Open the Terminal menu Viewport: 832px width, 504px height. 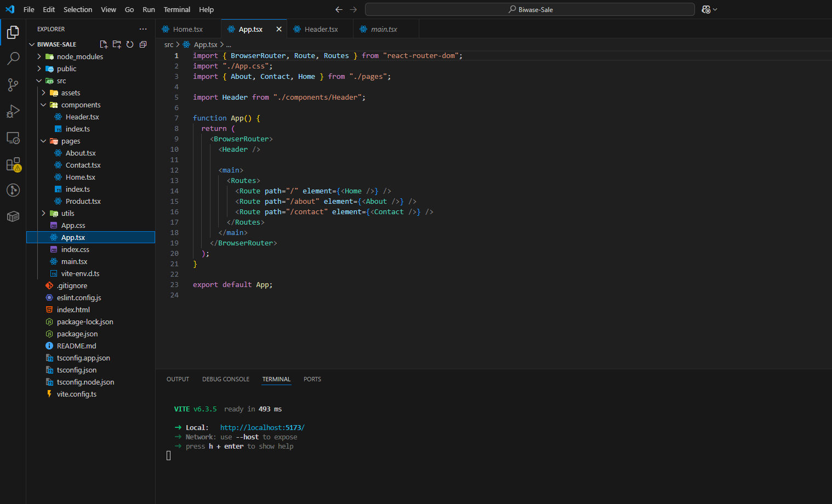click(x=176, y=9)
